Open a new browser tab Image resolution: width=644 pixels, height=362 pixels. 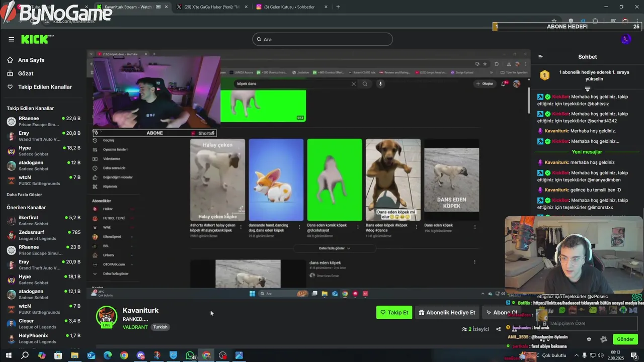point(338,7)
